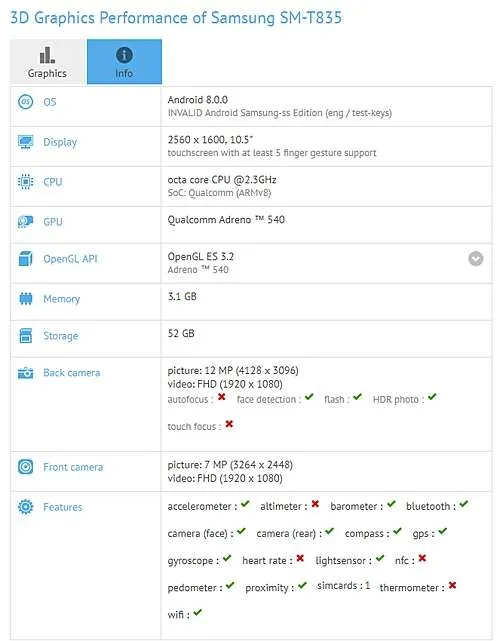Viewport: 500px width, 641px height.
Task: Click the autofocus red cross mark
Action: [x=222, y=397]
